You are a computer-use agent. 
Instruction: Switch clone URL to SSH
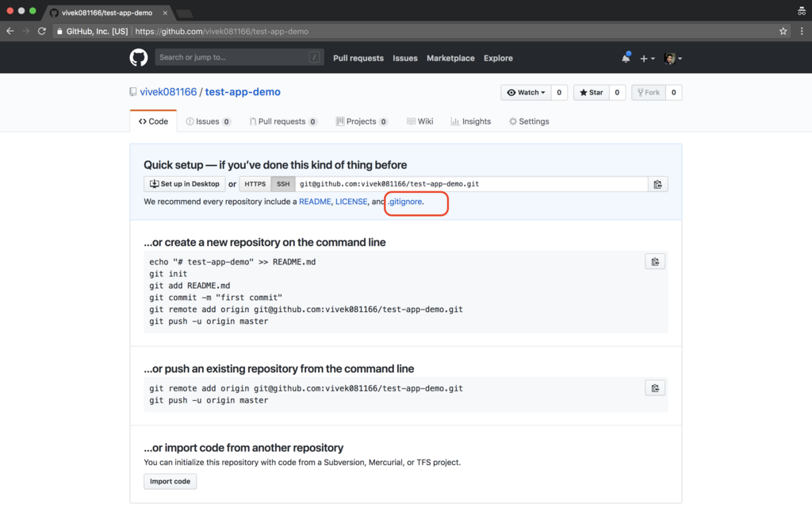coord(283,184)
